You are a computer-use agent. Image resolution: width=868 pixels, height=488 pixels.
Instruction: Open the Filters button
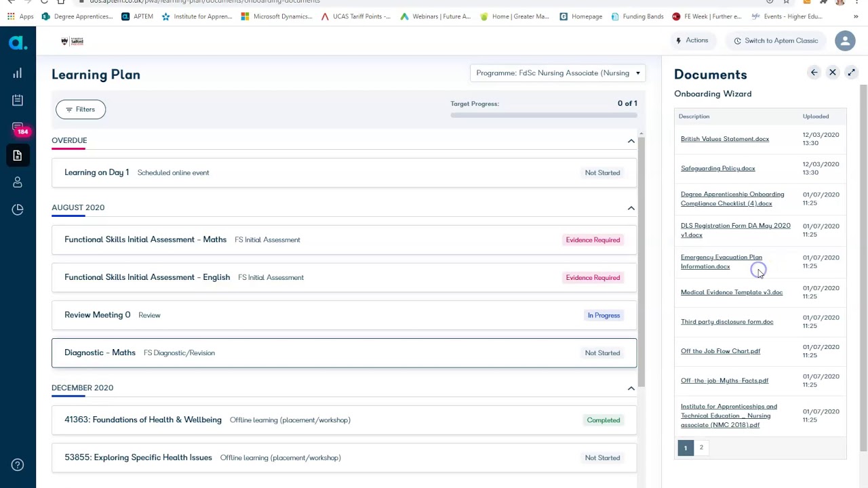tap(81, 109)
